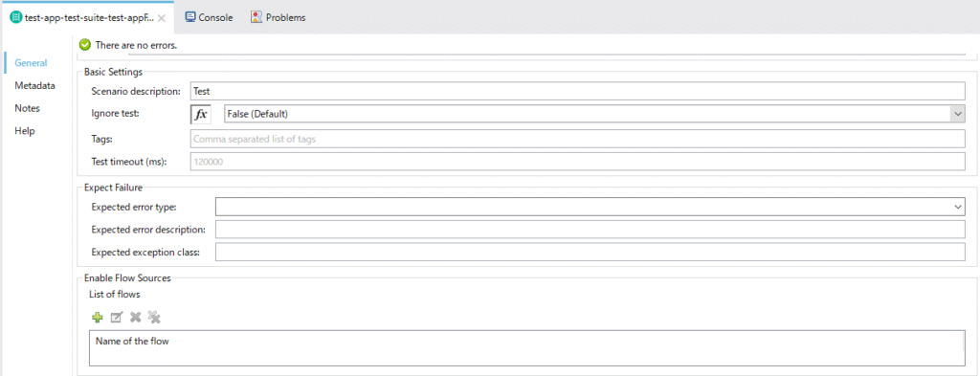Open the Notes section
980x376 pixels.
pyautogui.click(x=28, y=108)
